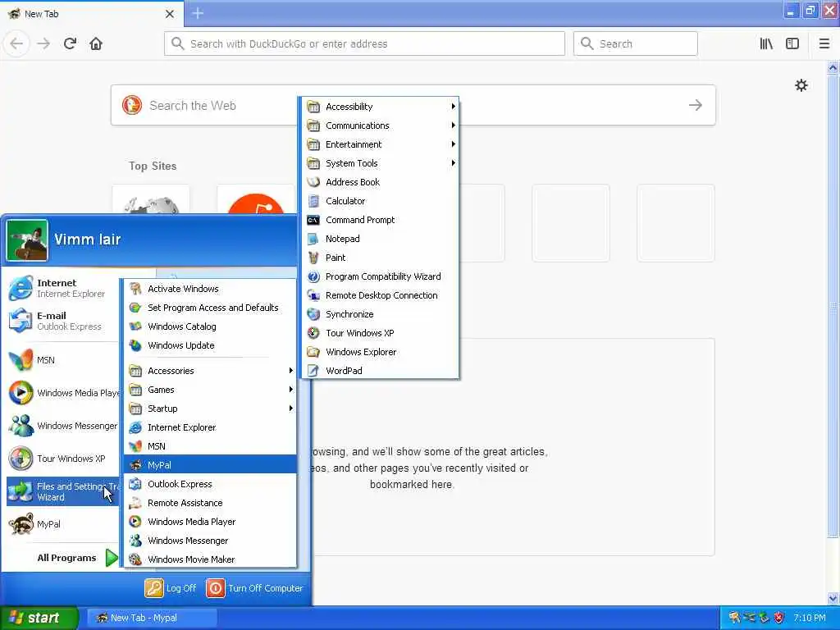Open Set Program Access and Defaults

(x=210, y=308)
